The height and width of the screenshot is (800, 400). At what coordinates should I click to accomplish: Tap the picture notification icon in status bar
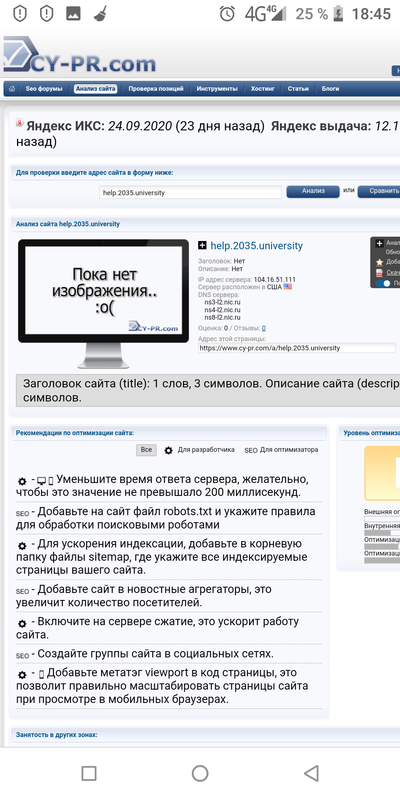[73, 14]
